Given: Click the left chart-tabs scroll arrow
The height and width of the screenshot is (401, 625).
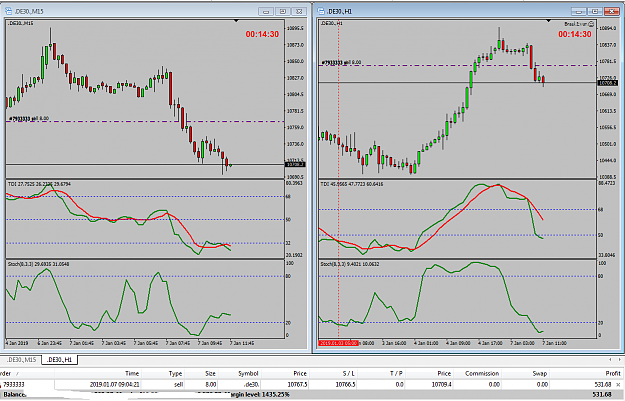Looking at the screenshot, I should (610, 360).
